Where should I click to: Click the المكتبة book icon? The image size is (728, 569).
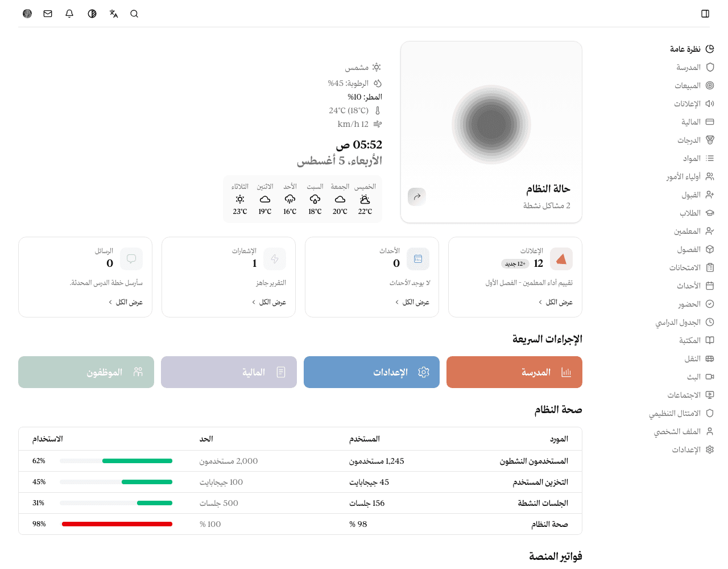pos(710,340)
